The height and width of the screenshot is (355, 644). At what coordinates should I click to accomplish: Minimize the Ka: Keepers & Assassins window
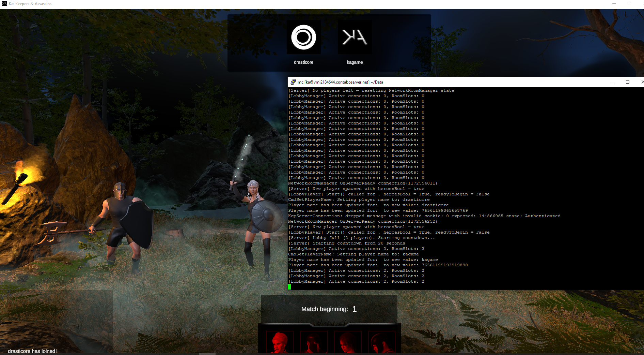(614, 4)
